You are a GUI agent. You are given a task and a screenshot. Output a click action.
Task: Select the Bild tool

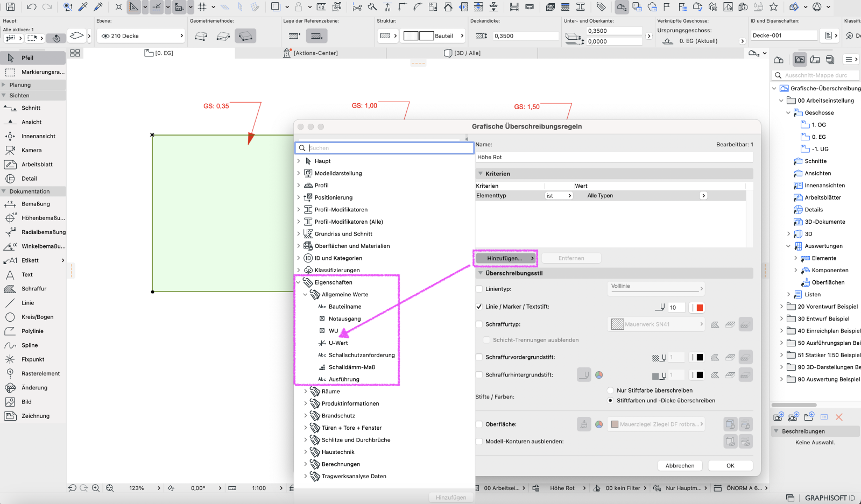tap(33, 402)
